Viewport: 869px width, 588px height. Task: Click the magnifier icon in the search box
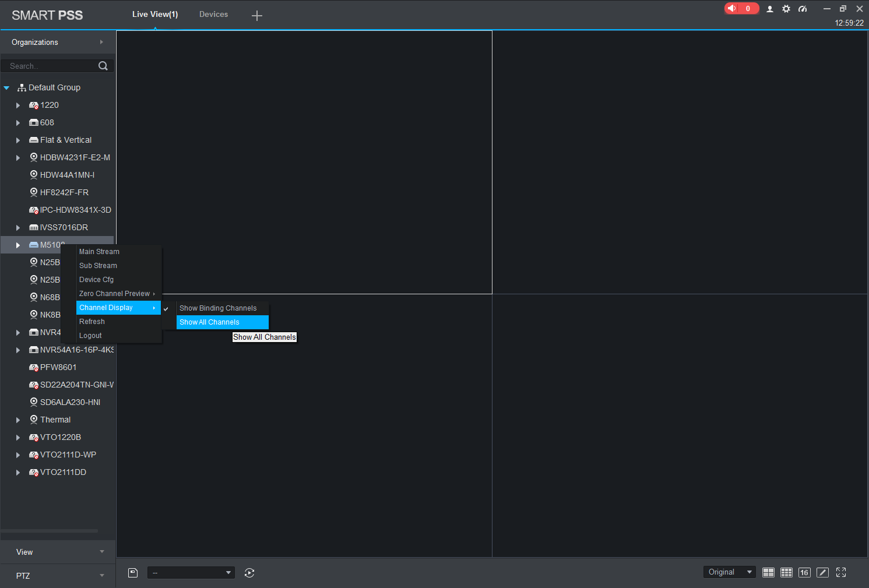pos(103,66)
